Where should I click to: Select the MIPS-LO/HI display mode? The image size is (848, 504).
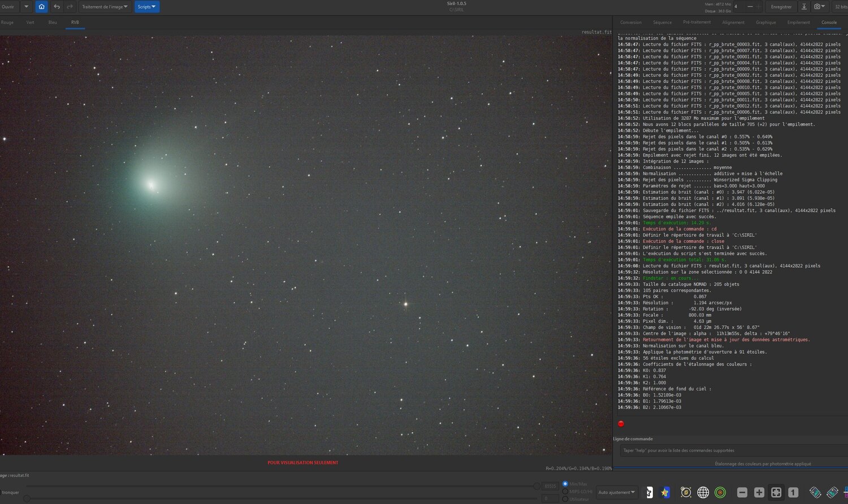coord(565,492)
